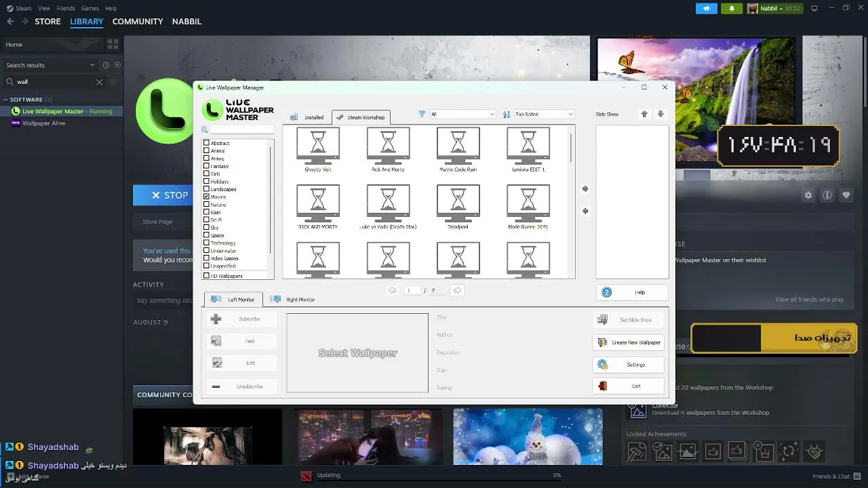Open recent history clock icon in Steam sidebar
This screenshot has height=488, width=868.
(106, 65)
